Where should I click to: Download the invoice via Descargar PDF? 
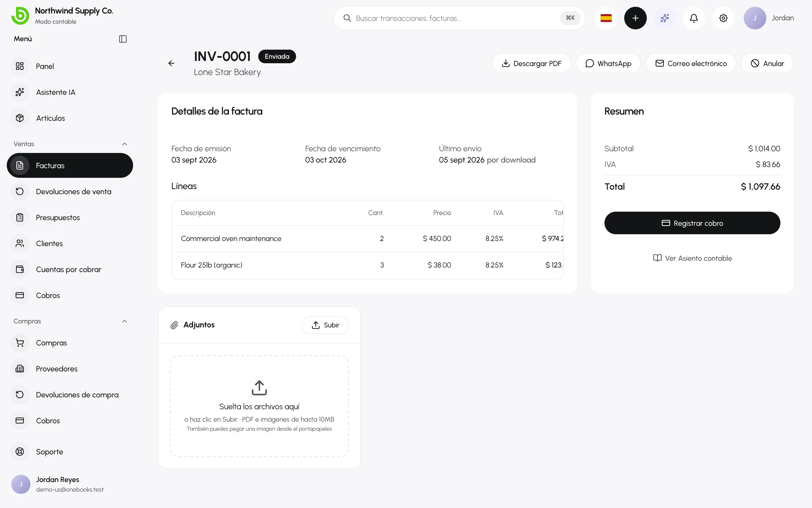531,63
